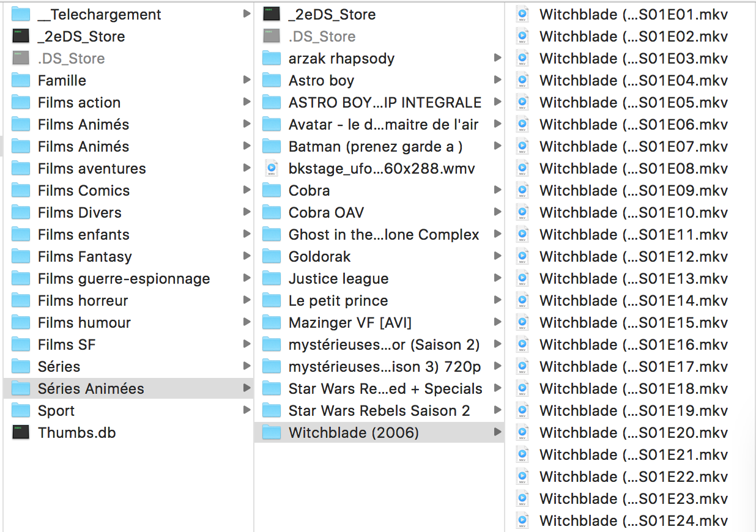756x532 pixels.
Task: Click the Astro boy folder icon
Action: [272, 80]
